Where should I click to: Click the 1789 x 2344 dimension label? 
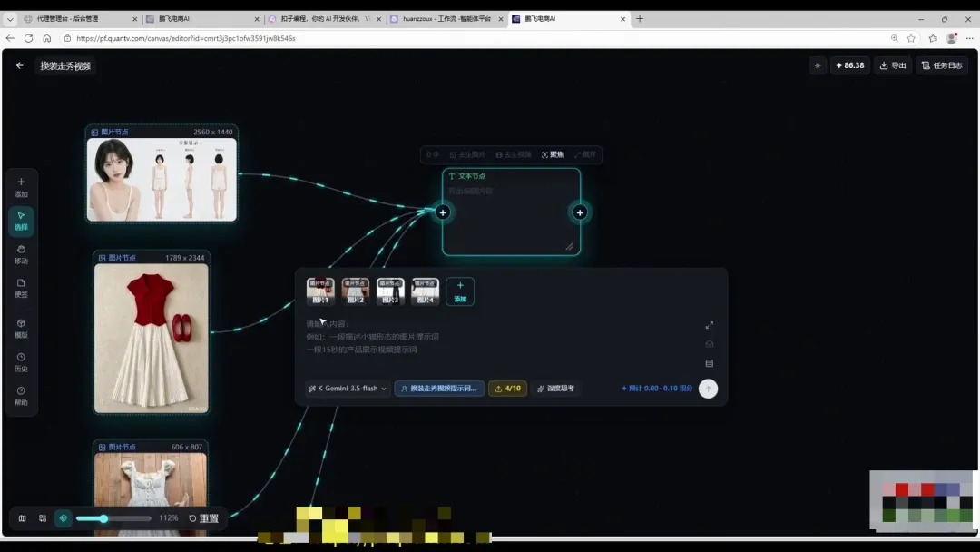tap(184, 258)
